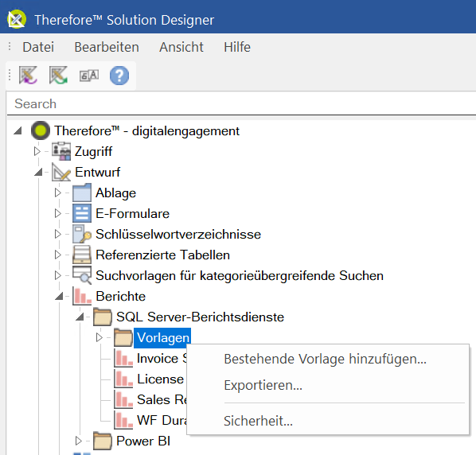Select the E-Formulare tree item
476x455 pixels.
point(132,213)
